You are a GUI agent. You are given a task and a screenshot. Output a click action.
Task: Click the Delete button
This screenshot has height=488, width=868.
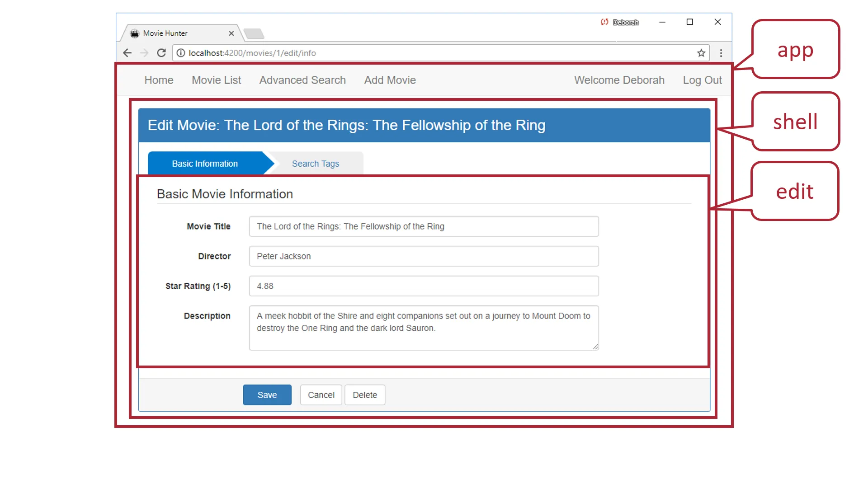coord(364,395)
